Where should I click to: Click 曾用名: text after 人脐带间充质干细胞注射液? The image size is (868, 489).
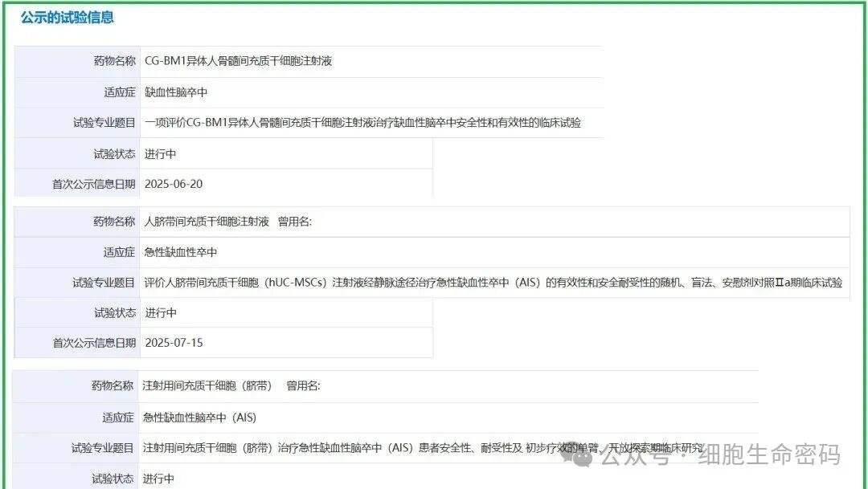295,222
